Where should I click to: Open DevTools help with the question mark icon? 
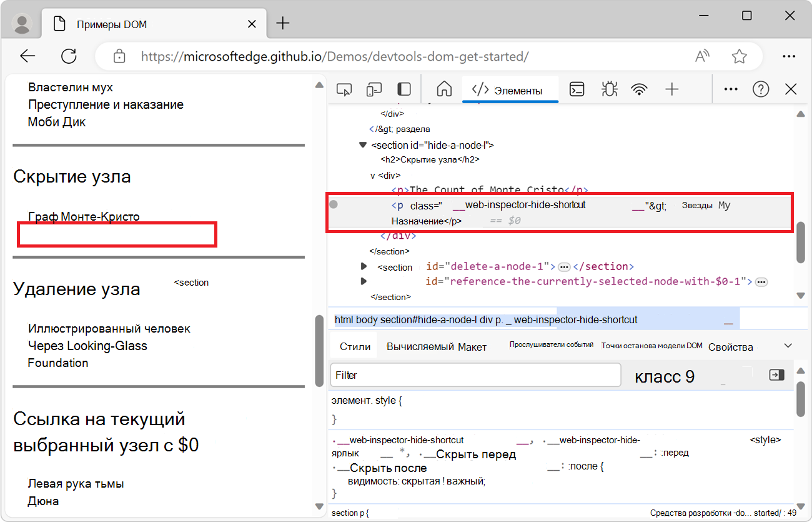761,89
